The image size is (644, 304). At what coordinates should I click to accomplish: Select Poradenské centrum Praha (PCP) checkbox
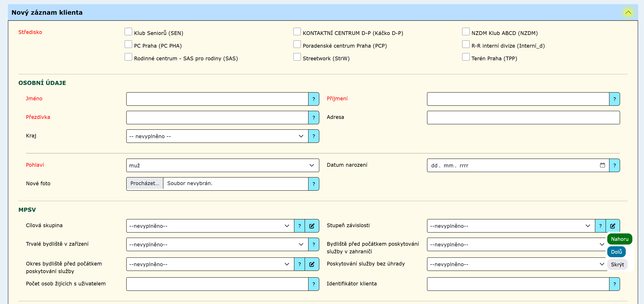[x=297, y=44]
